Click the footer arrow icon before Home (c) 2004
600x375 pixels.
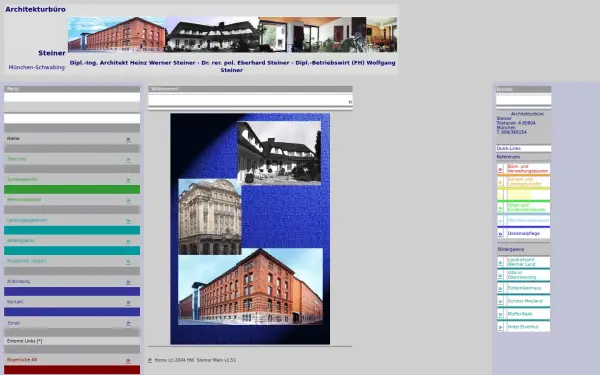click(150, 360)
